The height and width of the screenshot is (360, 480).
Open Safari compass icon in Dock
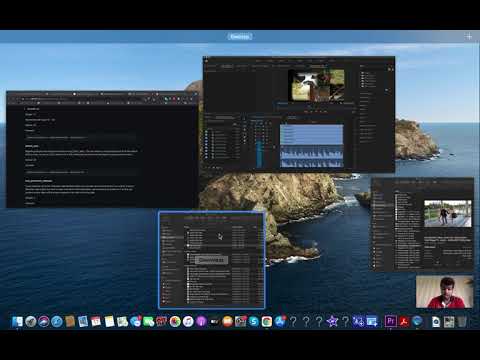pyautogui.click(x=57, y=322)
